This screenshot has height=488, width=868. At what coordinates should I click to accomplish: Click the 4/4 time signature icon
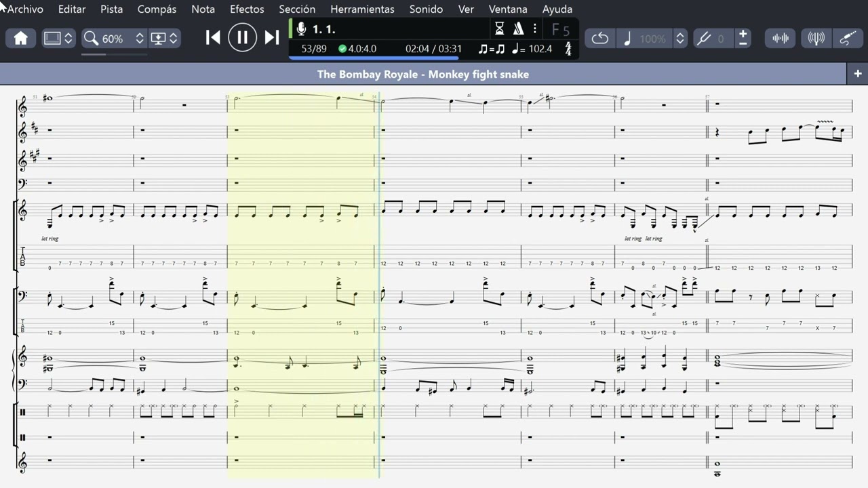pyautogui.click(x=568, y=49)
